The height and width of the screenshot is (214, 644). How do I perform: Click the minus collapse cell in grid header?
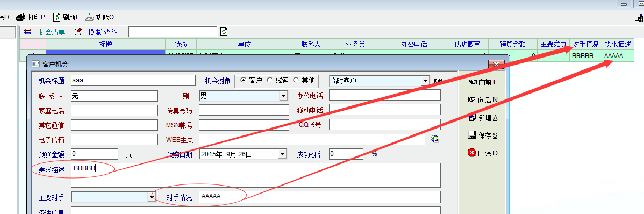pos(32,45)
